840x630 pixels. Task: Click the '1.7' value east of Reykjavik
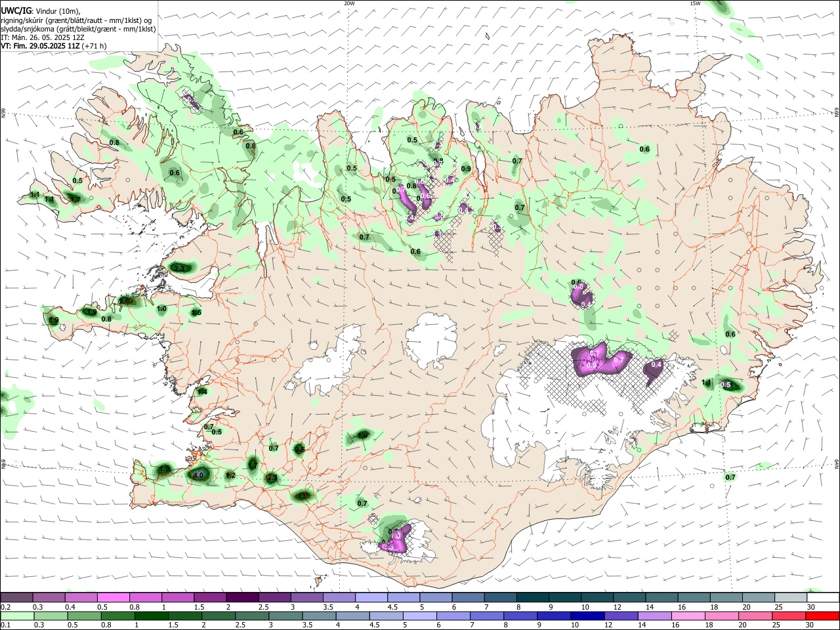point(253,465)
